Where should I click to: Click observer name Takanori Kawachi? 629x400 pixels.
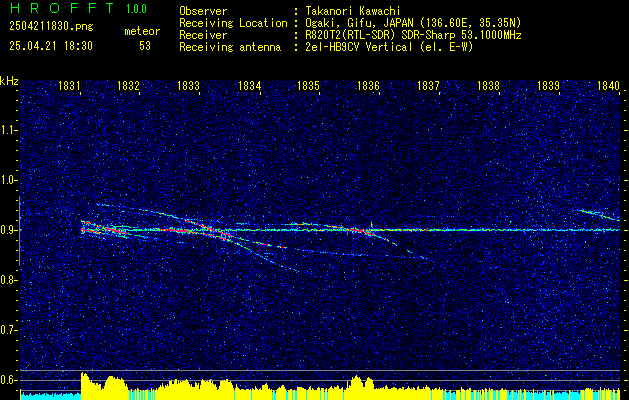coord(353,11)
